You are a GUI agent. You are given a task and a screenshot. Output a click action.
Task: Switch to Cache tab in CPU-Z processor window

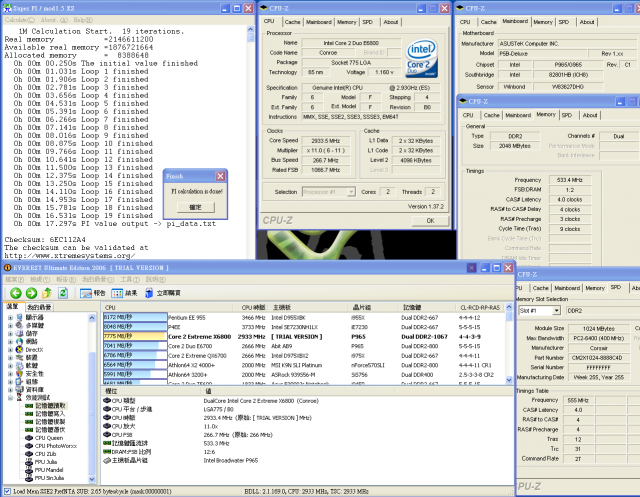292,22
